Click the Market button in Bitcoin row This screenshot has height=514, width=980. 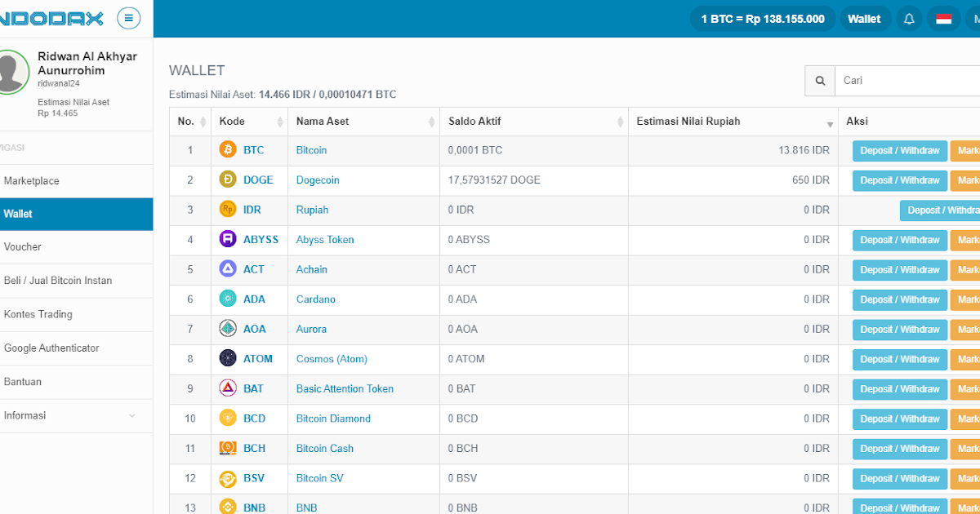click(x=965, y=151)
